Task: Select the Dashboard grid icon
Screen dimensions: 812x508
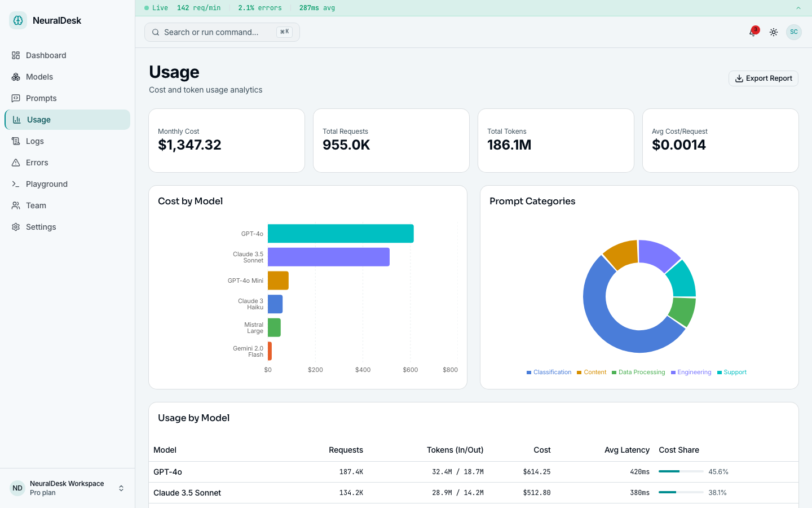Action: click(x=15, y=55)
